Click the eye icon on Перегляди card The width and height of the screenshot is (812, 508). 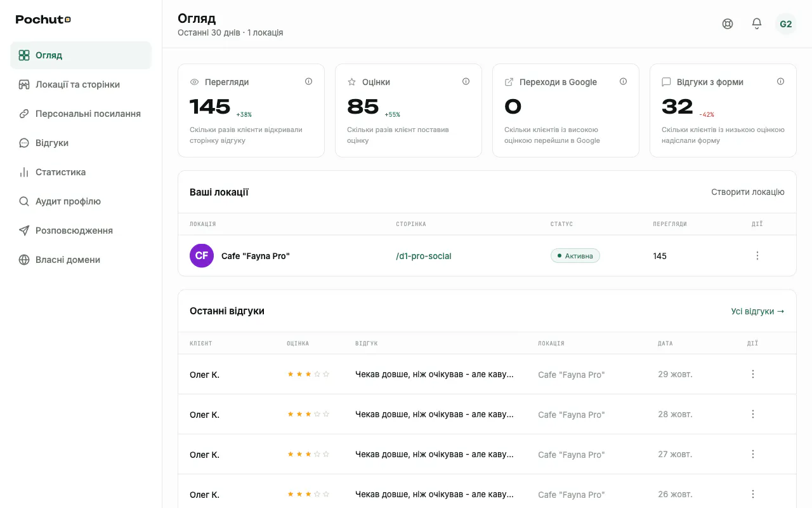pos(195,82)
